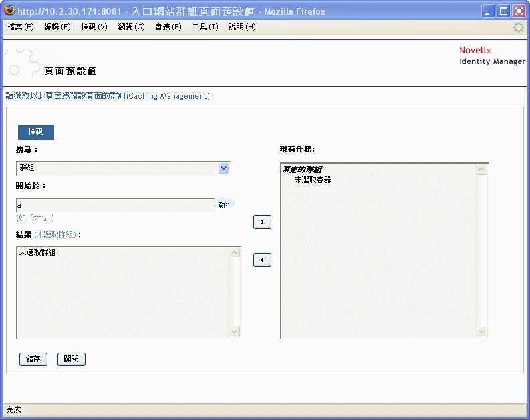Open the 編輯 (E) menu
The width and height of the screenshot is (530, 420).
coord(57,27)
